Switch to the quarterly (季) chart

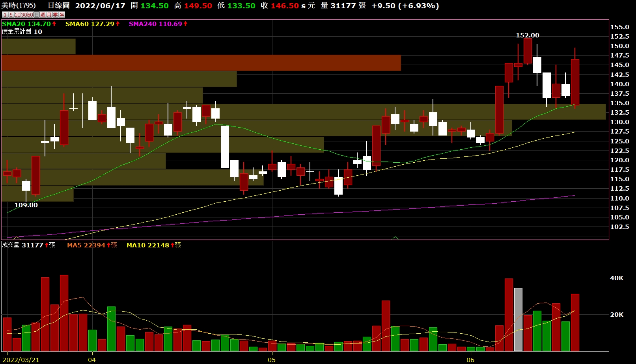click(55, 15)
